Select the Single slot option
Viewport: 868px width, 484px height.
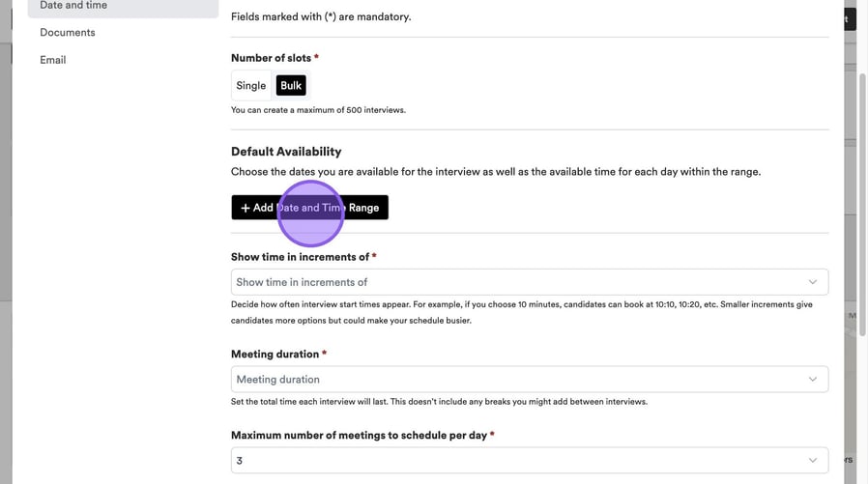click(251, 86)
